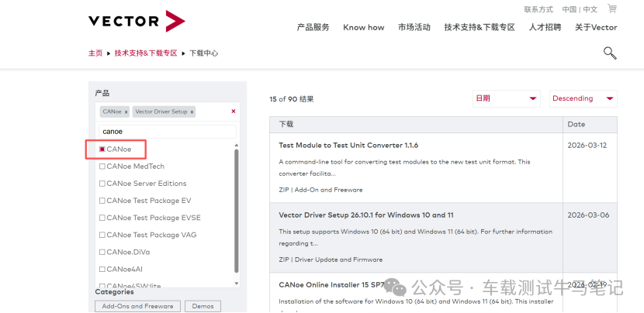Click the date 2026-03-12
The image size is (644, 313).
[x=587, y=145]
